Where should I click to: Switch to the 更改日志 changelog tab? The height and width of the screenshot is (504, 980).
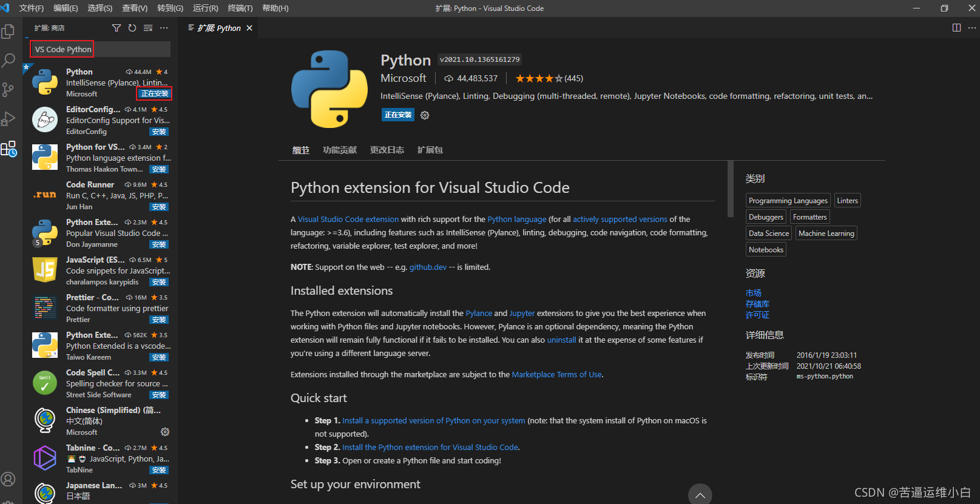click(x=387, y=150)
